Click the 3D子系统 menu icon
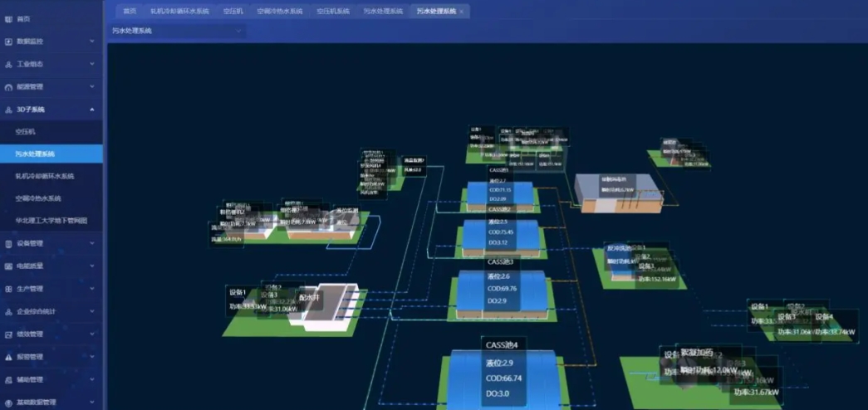Viewport: 868px width, 410px height. click(8, 109)
